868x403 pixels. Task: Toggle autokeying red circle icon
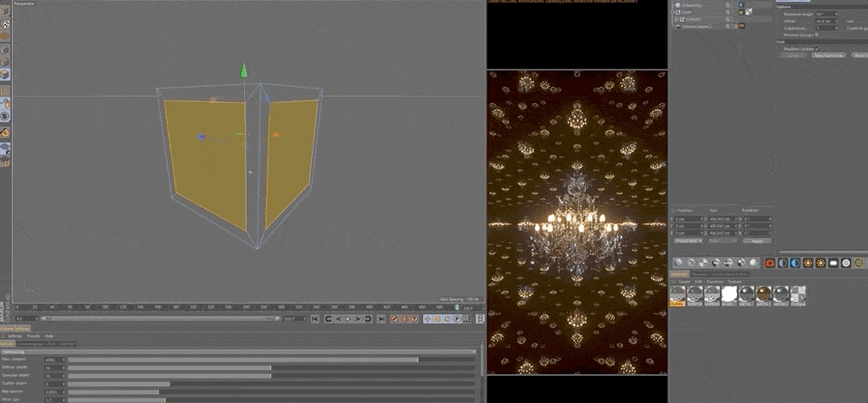(x=404, y=319)
